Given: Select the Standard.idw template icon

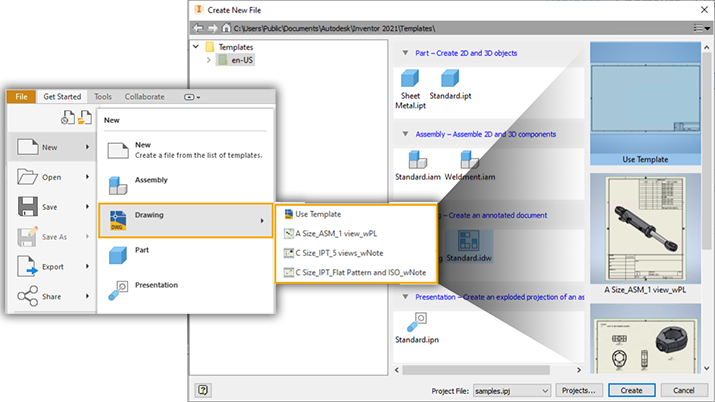Looking at the screenshot, I should pyautogui.click(x=468, y=240).
